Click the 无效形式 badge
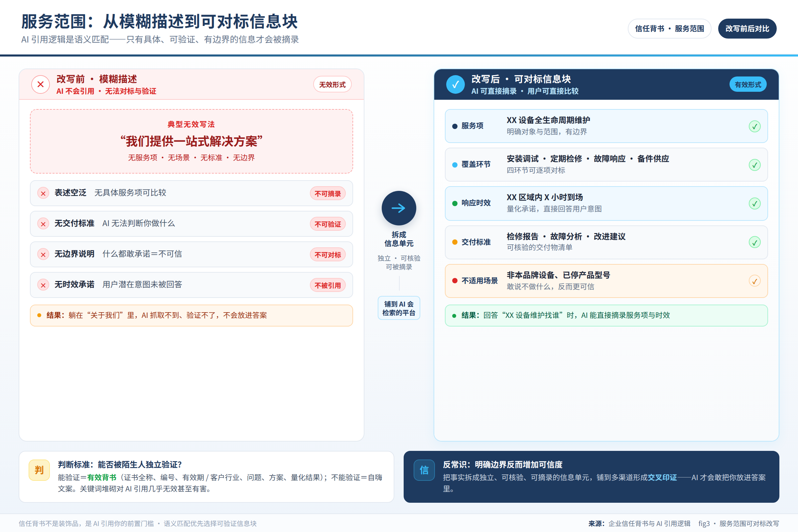Viewport: 798px width, 532px height. [332, 84]
